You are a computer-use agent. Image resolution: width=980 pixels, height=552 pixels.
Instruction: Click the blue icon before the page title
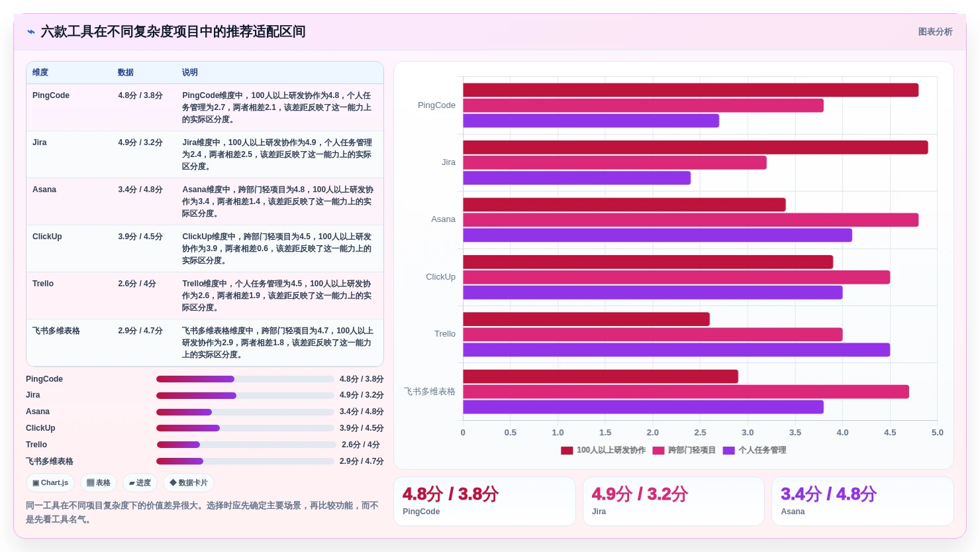pos(31,32)
